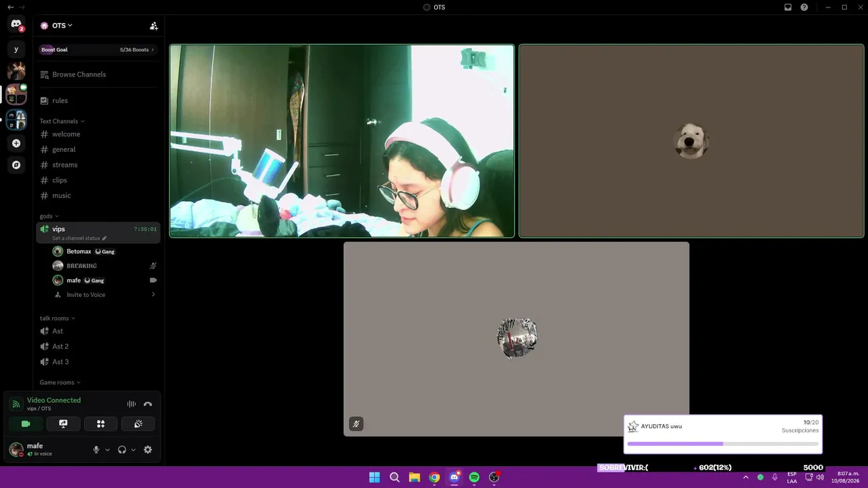Screen dimensions: 868x488
Task: Click the AYUDITAS uwu subscription progress bar
Action: point(723,444)
